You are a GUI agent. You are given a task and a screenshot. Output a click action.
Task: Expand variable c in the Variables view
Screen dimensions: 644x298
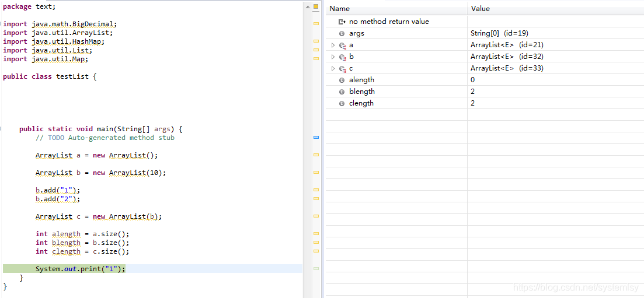coord(333,69)
